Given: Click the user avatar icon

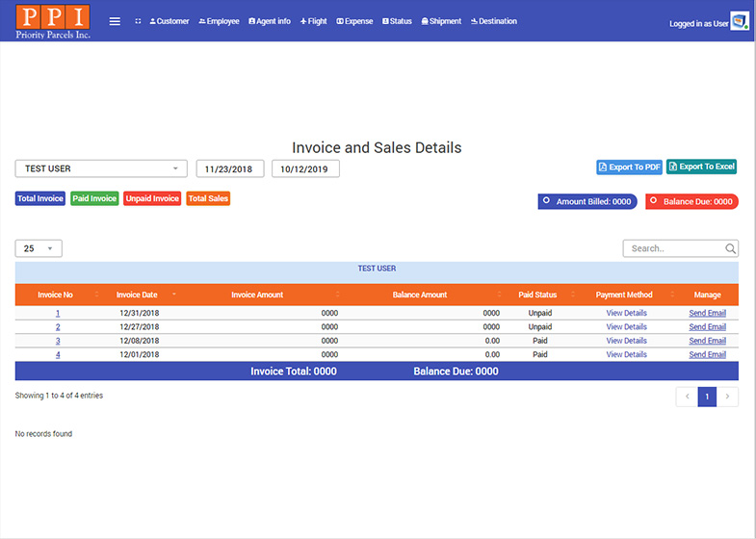Looking at the screenshot, I should 739,21.
